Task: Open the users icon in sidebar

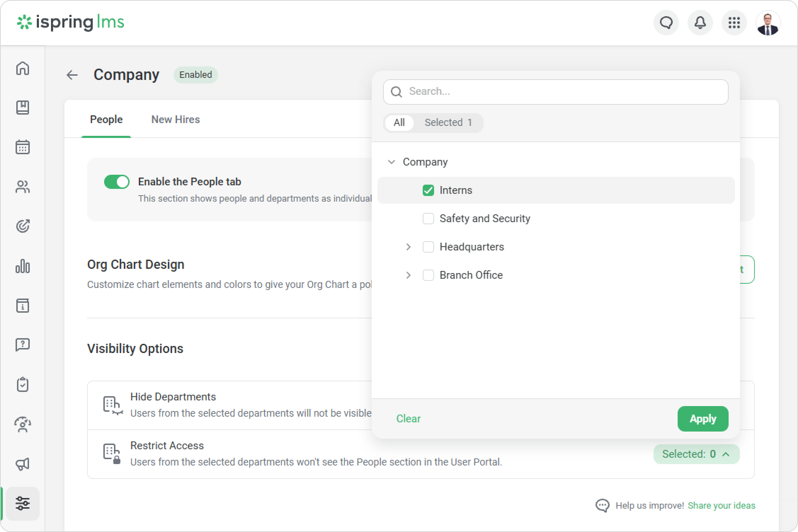Action: (x=23, y=187)
